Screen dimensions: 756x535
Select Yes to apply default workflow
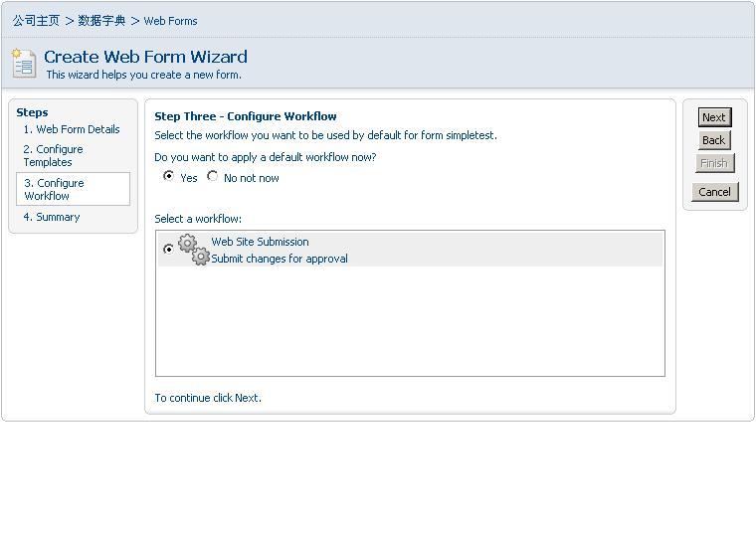click(168, 176)
